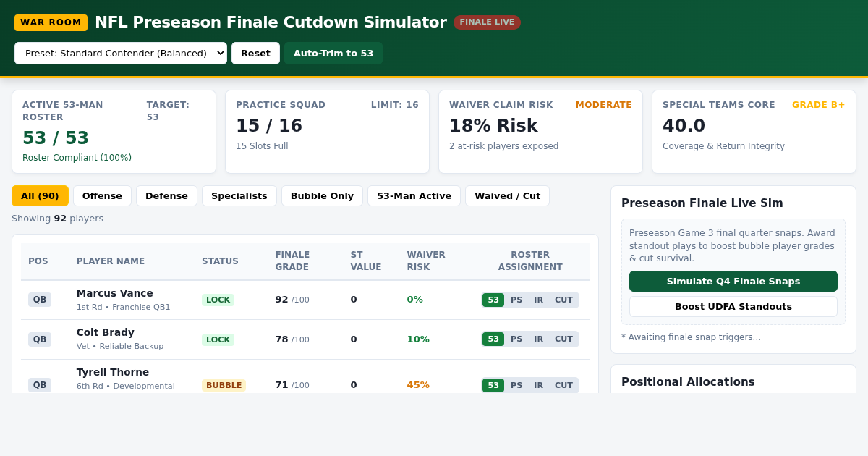
Task: Click the MODERATE risk label
Action: 604,105
